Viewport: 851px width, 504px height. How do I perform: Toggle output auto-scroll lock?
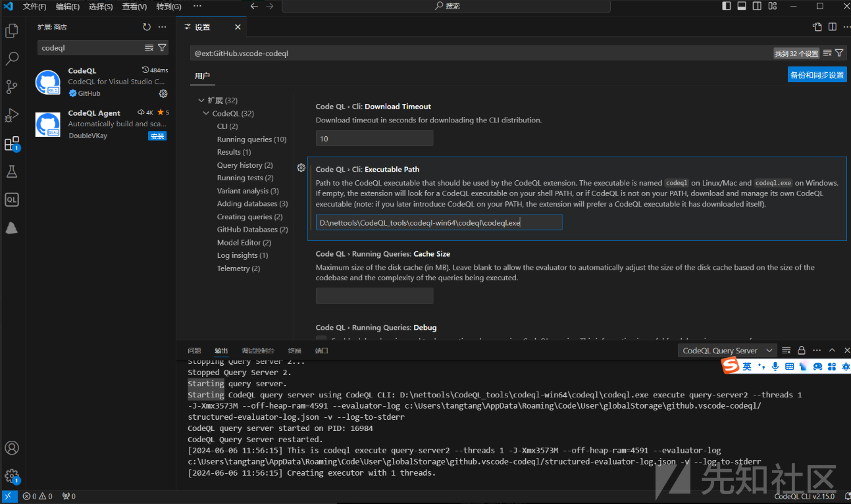point(802,351)
